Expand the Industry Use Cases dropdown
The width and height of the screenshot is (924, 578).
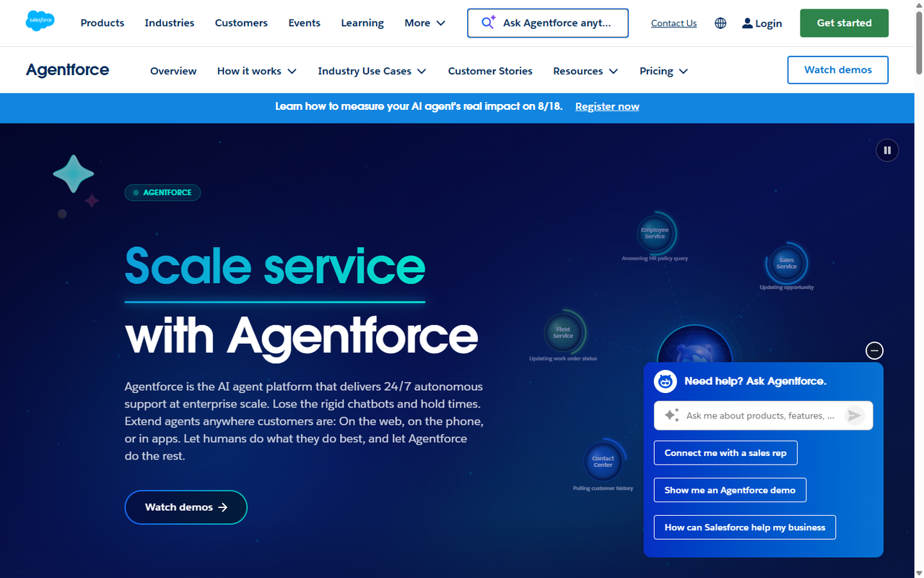(372, 71)
